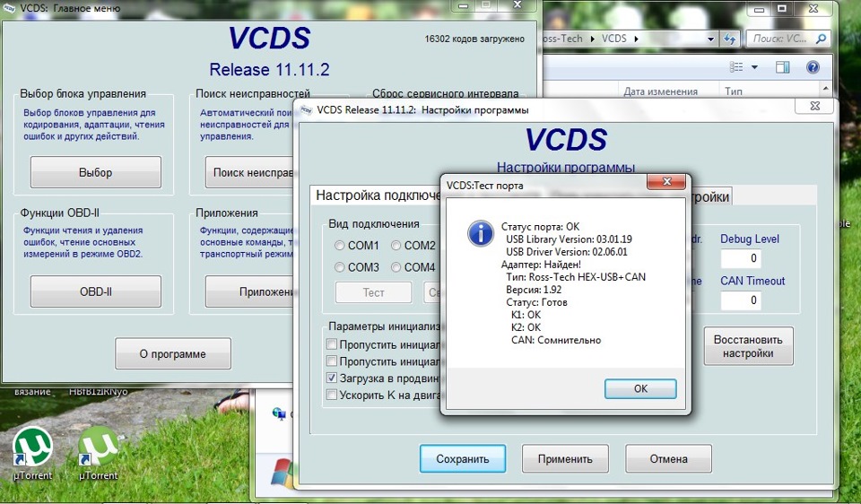Click the Тип column header
The height and width of the screenshot is (504, 861).
pyautogui.click(x=734, y=91)
